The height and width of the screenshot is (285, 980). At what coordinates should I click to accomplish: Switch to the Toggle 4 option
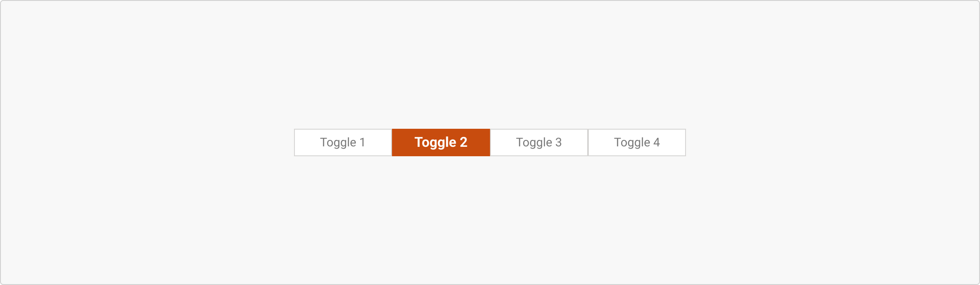tap(637, 142)
